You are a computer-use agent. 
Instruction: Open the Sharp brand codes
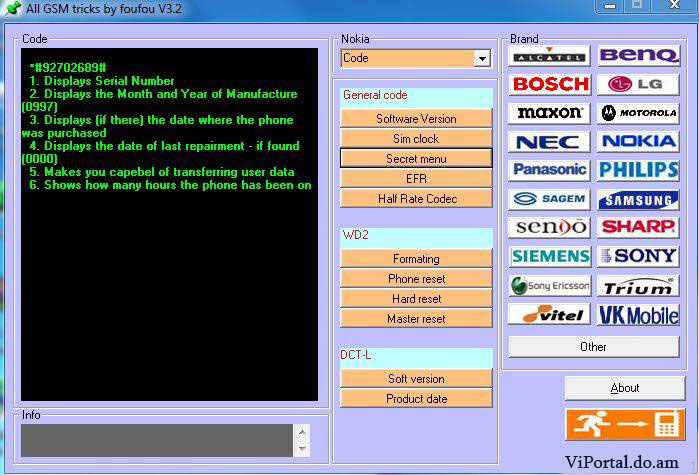[638, 228]
